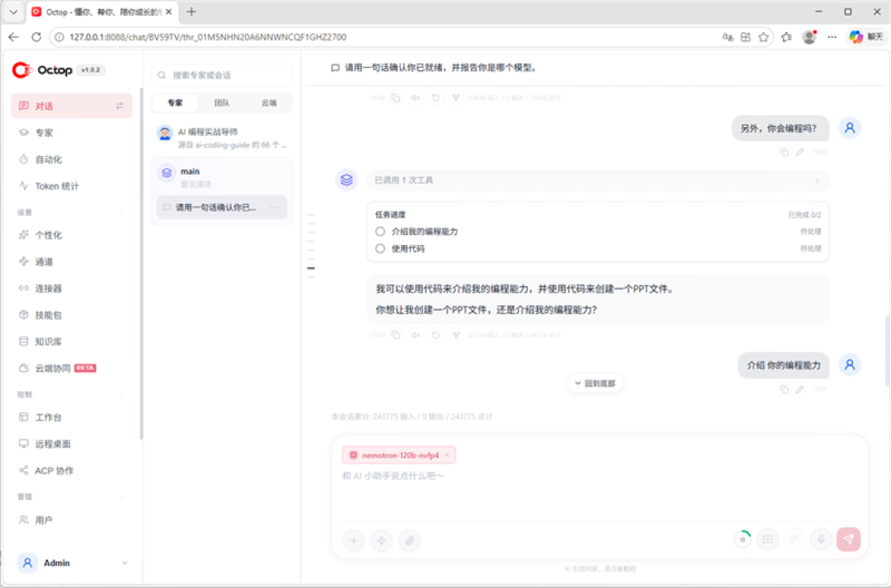Open the 自动化 sidebar item

[72, 159]
